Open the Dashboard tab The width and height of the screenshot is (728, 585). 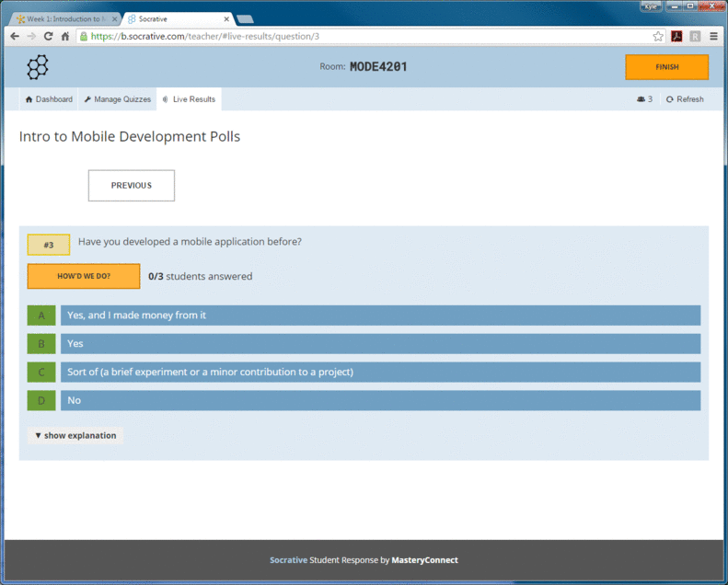click(49, 99)
